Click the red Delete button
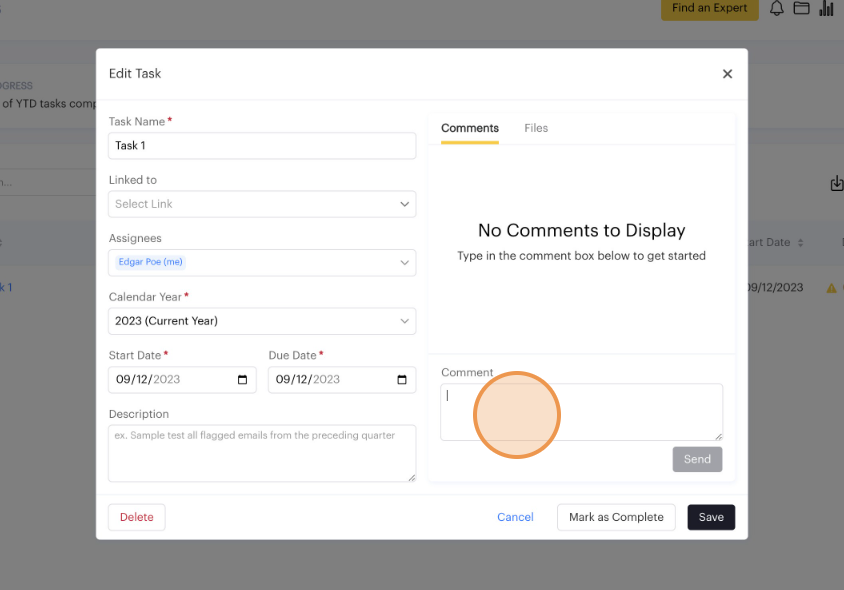The image size is (844, 590). pos(137,517)
